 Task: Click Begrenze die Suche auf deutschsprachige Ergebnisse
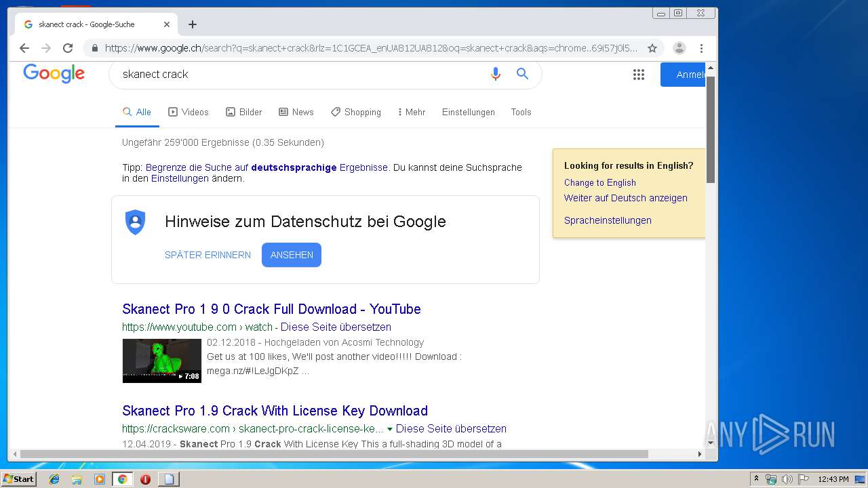tap(267, 167)
